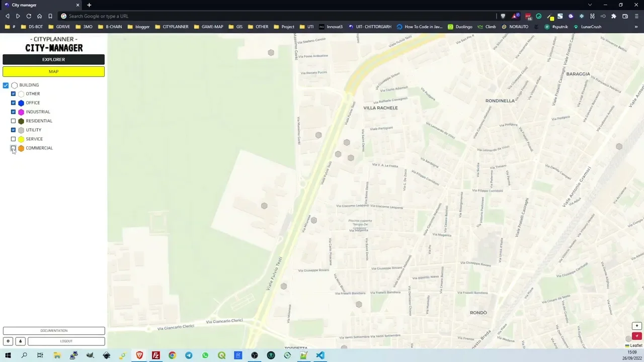The width and height of the screenshot is (644, 362).
Task: Enable the COMMERCIAL buildings checkbox
Action: (x=14, y=148)
